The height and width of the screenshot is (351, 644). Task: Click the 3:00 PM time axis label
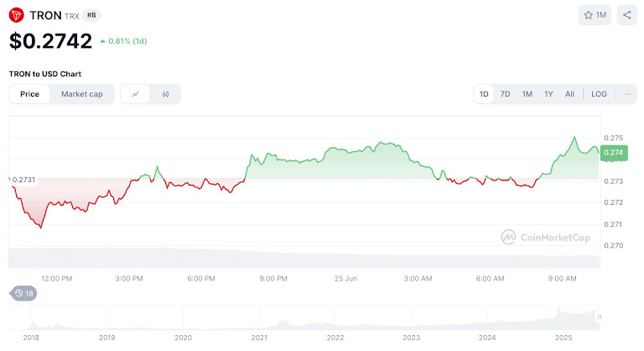tap(129, 279)
